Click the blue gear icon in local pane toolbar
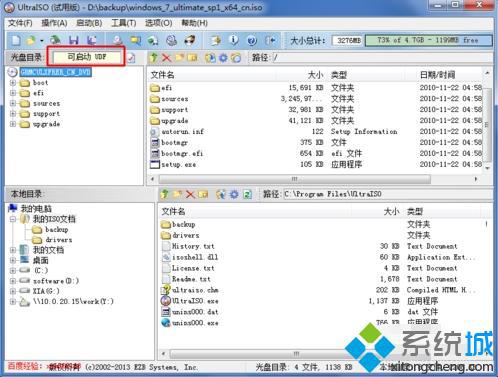This screenshot has width=498, height=377. click(x=234, y=194)
